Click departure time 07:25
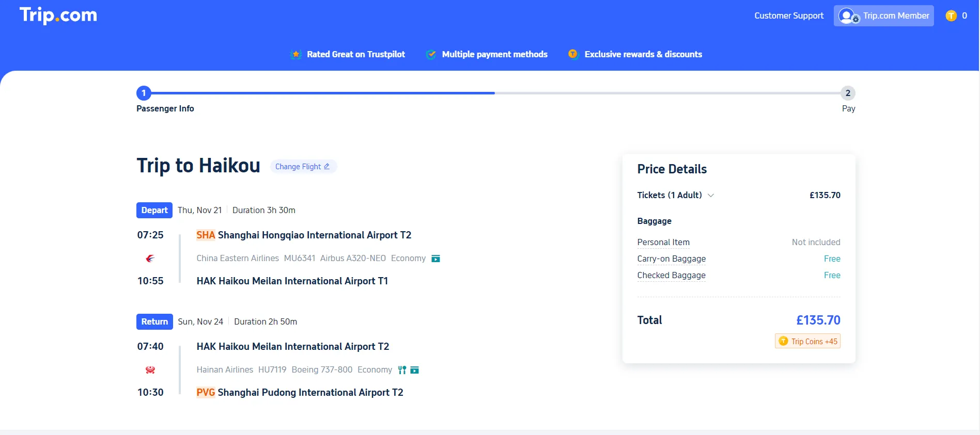Image resolution: width=980 pixels, height=435 pixels. click(150, 235)
